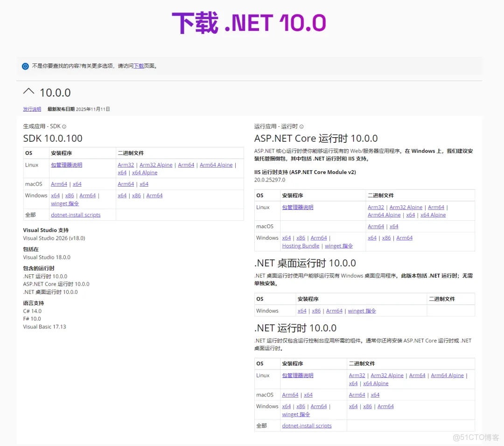Open dotnet-install scripts in the SDK table
The width and height of the screenshot is (504, 446).
click(x=76, y=215)
